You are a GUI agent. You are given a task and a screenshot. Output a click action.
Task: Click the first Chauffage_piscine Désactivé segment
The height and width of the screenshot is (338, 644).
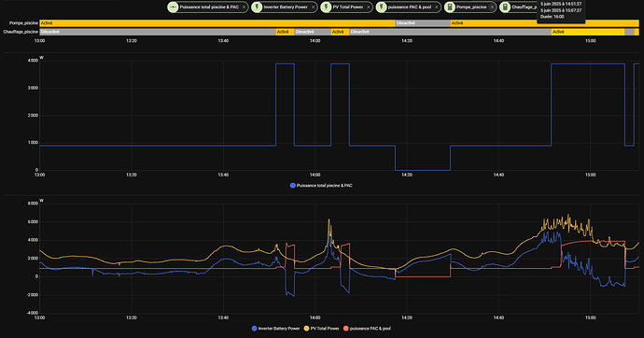[x=158, y=32]
